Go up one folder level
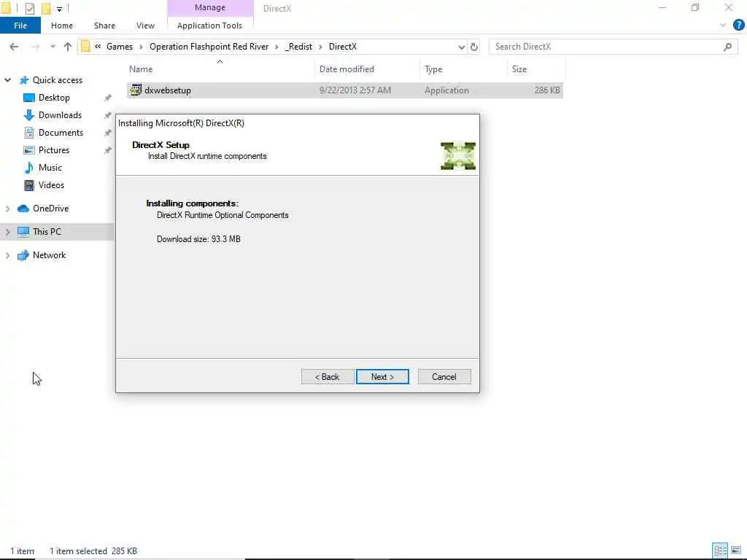The height and width of the screenshot is (560, 747). (x=68, y=47)
